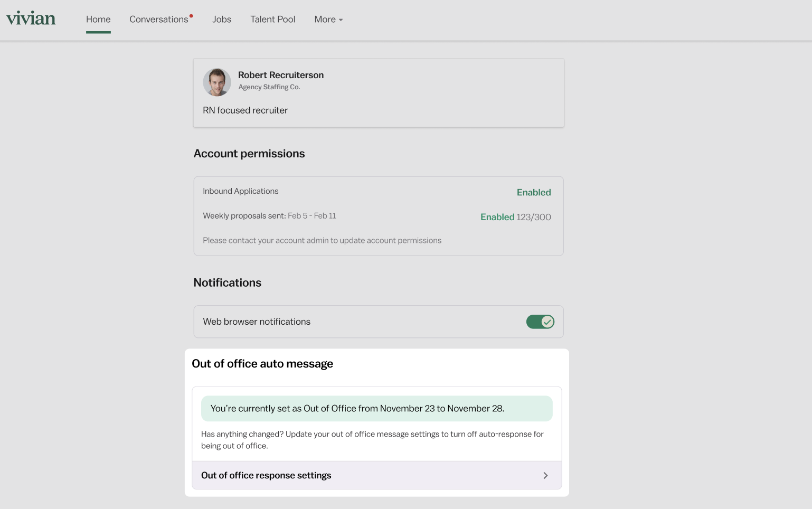Open the Home tab
This screenshot has width=812, height=509.
[98, 20]
